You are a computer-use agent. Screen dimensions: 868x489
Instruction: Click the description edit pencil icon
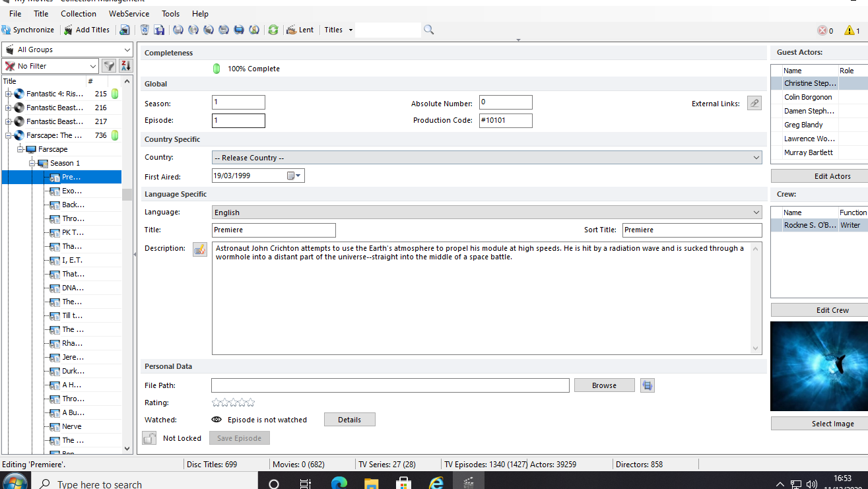(199, 249)
